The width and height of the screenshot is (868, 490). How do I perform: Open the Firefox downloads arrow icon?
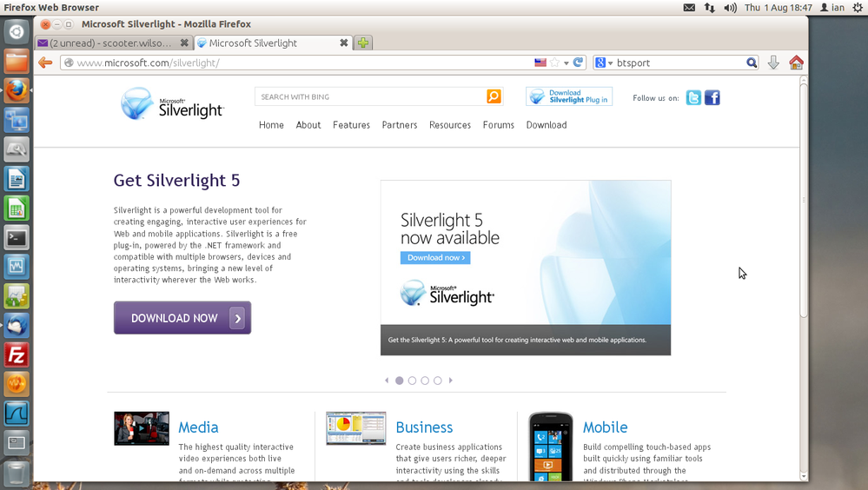tap(773, 63)
